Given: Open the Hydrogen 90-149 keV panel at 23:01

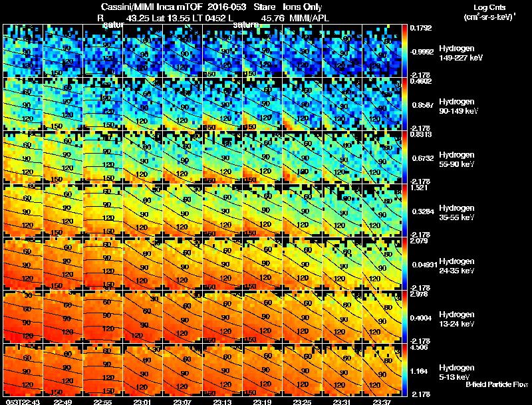Looking at the screenshot, I should 143,104.
